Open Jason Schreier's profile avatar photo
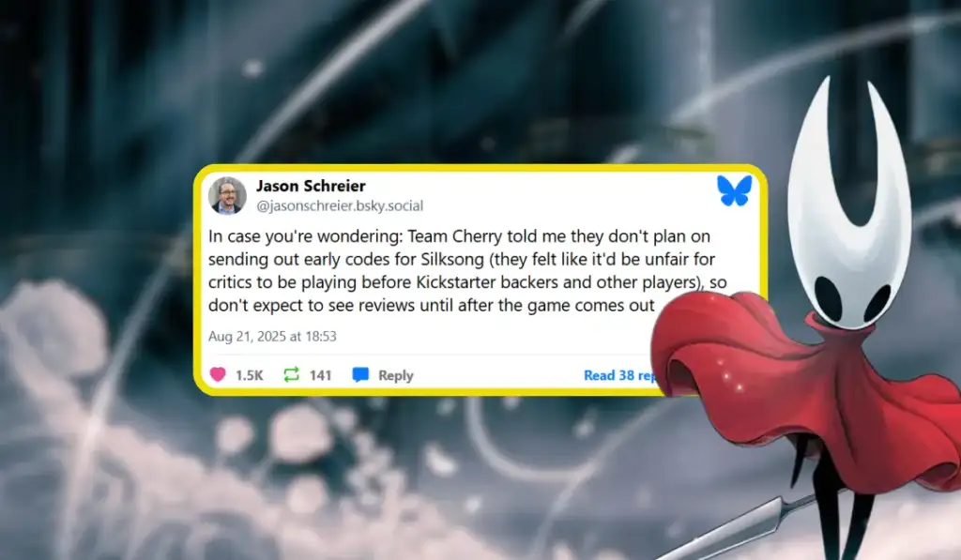The width and height of the screenshot is (961, 560). [x=227, y=195]
